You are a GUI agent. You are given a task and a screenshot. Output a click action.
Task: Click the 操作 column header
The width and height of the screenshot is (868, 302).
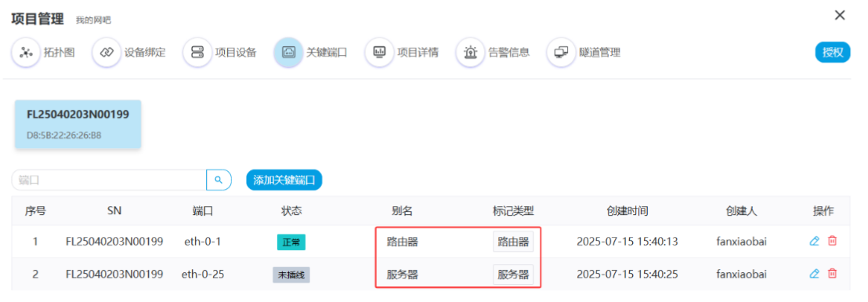click(x=823, y=210)
